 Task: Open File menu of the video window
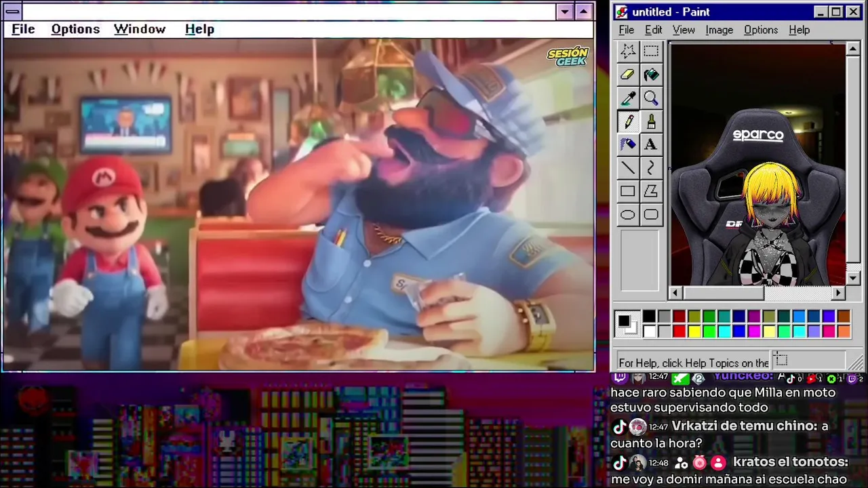point(23,29)
